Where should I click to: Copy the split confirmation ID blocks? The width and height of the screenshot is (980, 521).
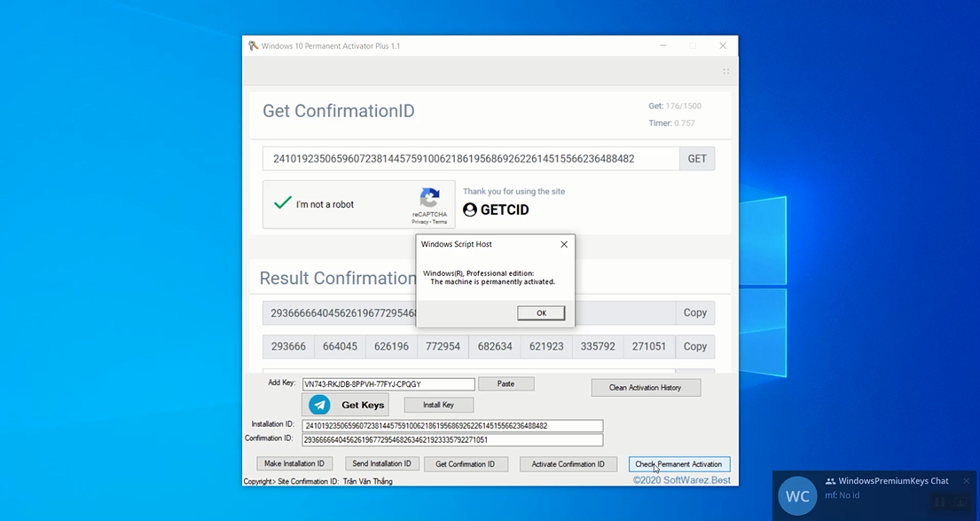click(695, 346)
